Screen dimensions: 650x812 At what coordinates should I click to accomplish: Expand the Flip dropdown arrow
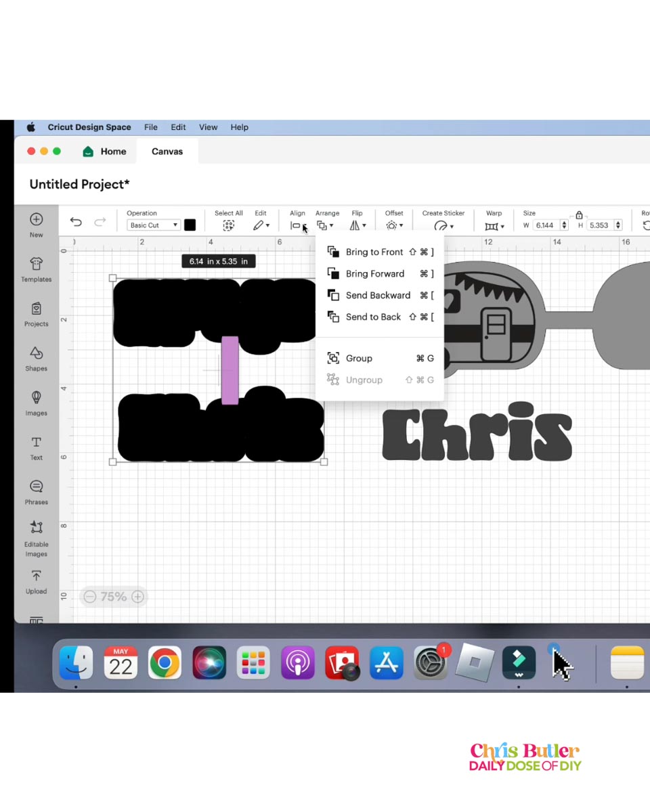[x=364, y=226]
